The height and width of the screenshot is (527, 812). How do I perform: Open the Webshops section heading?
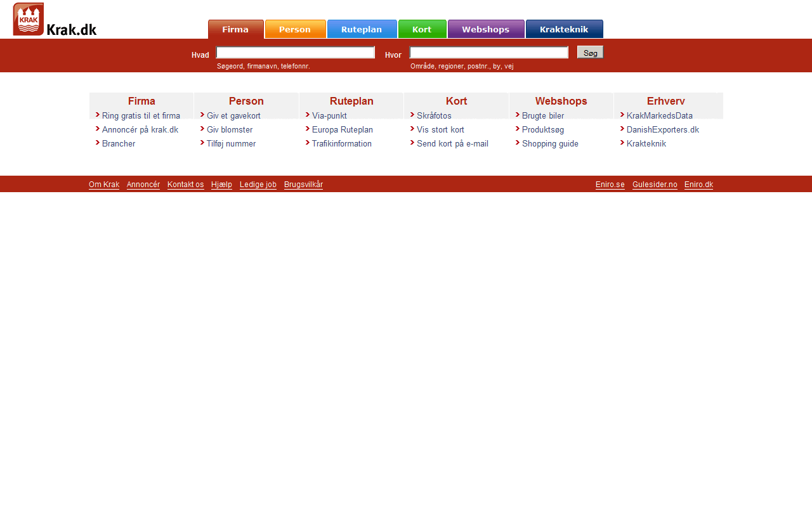click(x=561, y=101)
